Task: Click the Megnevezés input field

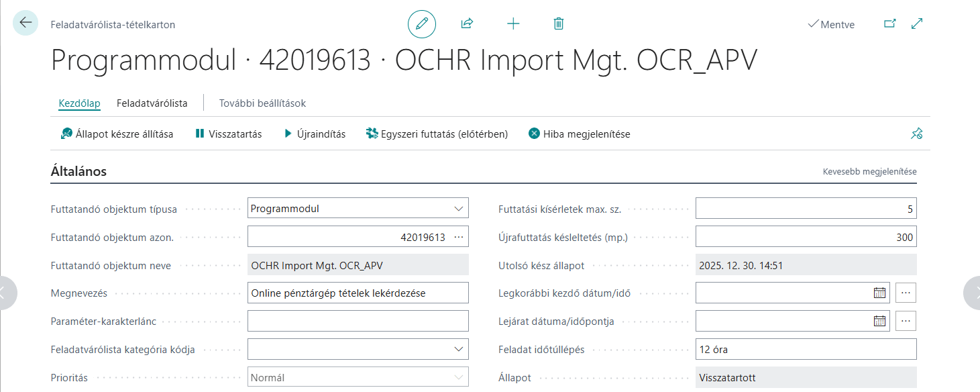Action: click(x=358, y=293)
